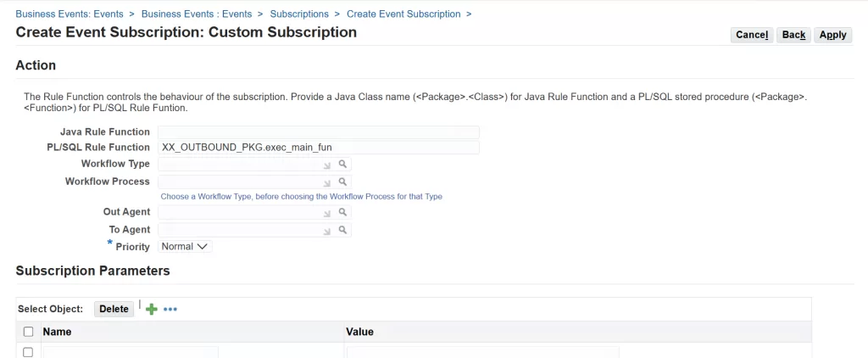Viewport: 868px width, 358px height.
Task: Toggle the select-all checkbox beside Name header
Action: (29, 332)
